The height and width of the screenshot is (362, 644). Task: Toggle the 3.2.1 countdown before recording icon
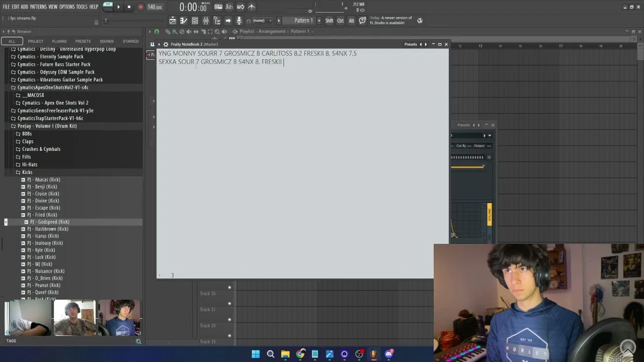click(229, 7)
